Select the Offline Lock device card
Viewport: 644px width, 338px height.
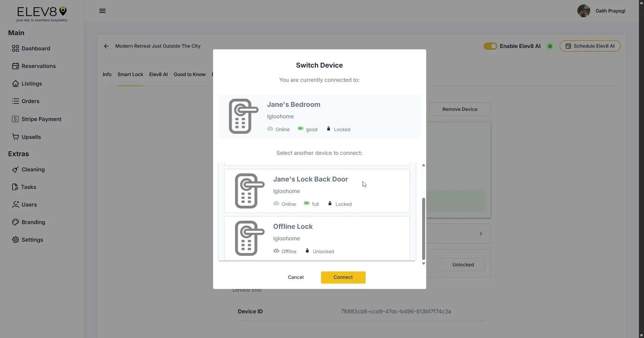pos(317,238)
